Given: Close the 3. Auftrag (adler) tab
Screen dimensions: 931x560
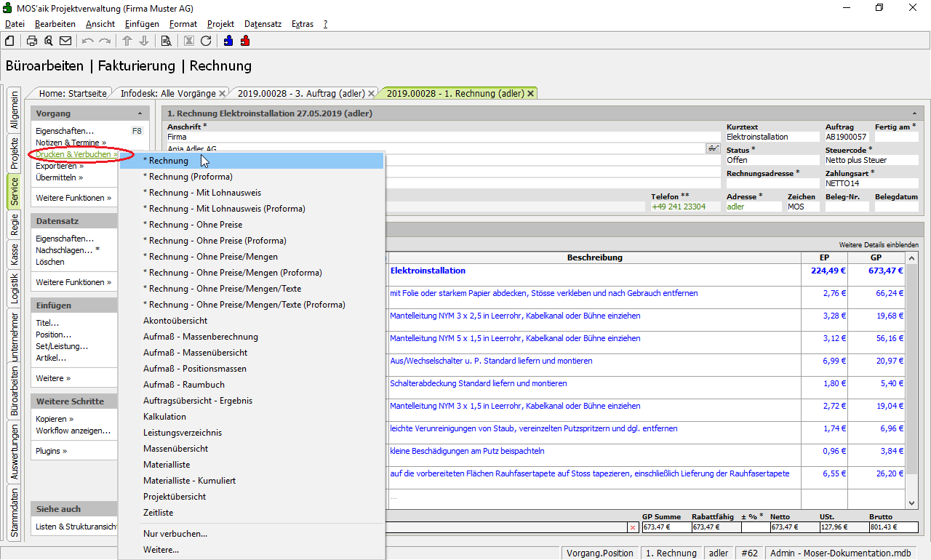Looking at the screenshot, I should 372,93.
